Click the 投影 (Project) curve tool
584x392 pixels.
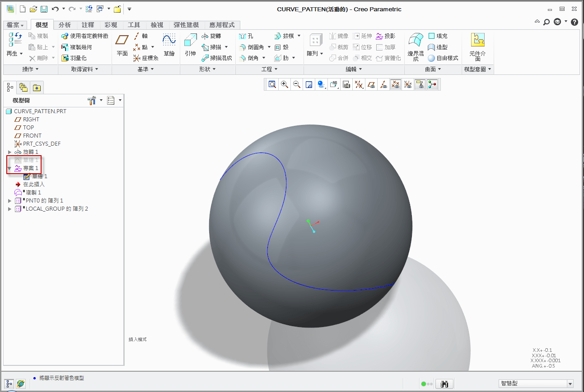pos(385,36)
